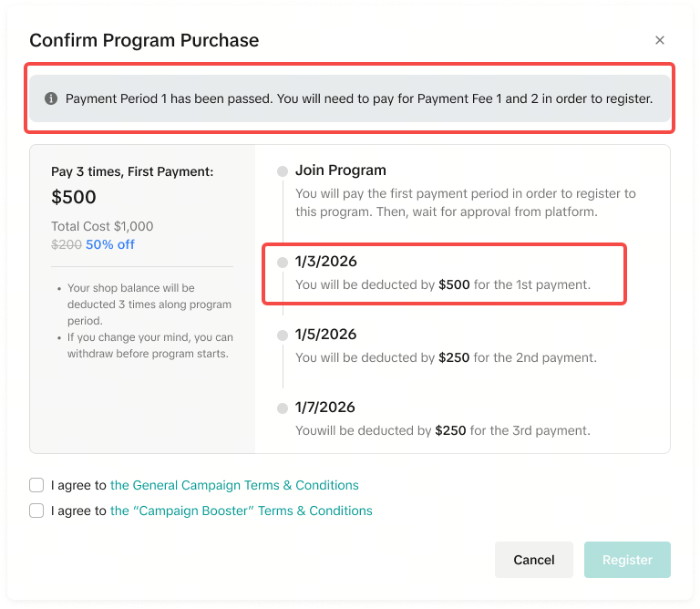The image size is (700, 609).
Task: Click the $500 first payment amount
Action: (74, 197)
